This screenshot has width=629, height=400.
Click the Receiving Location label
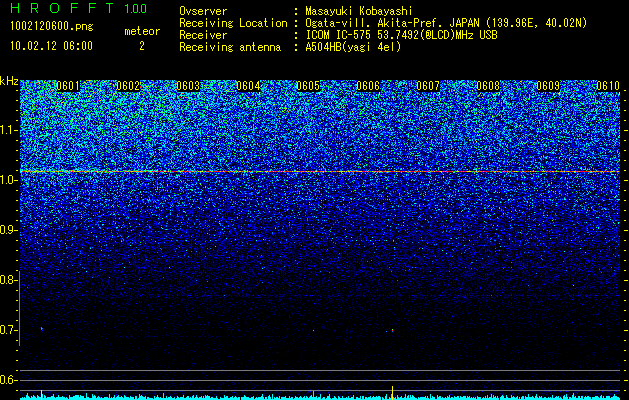[x=233, y=23]
